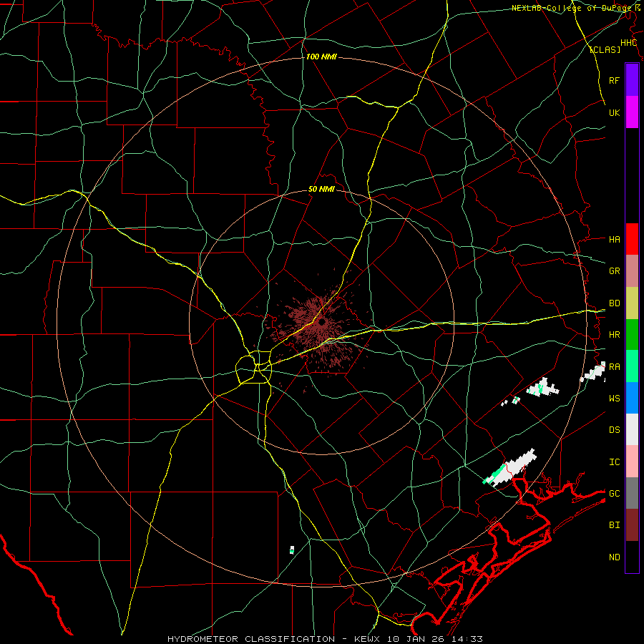Screen dimensions: 644x644
Task: Click the 100 NMI range ring label
Action: 321,57
